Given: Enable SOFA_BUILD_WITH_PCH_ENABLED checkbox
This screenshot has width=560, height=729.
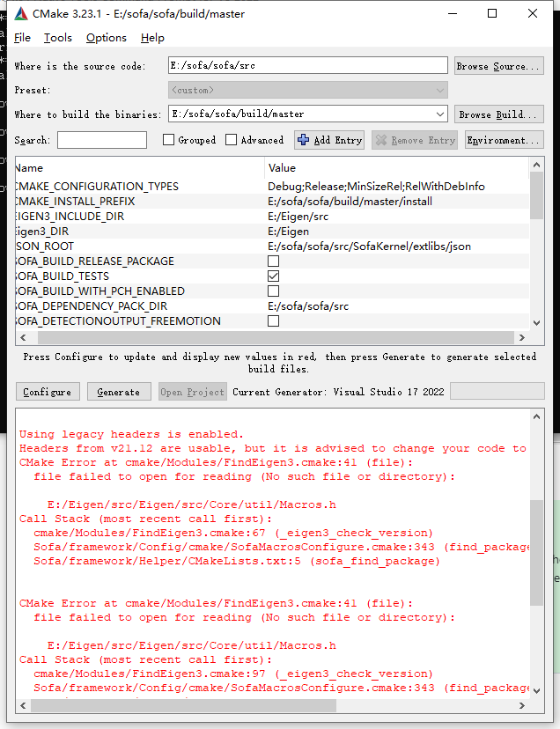Looking at the screenshot, I should click(x=274, y=291).
